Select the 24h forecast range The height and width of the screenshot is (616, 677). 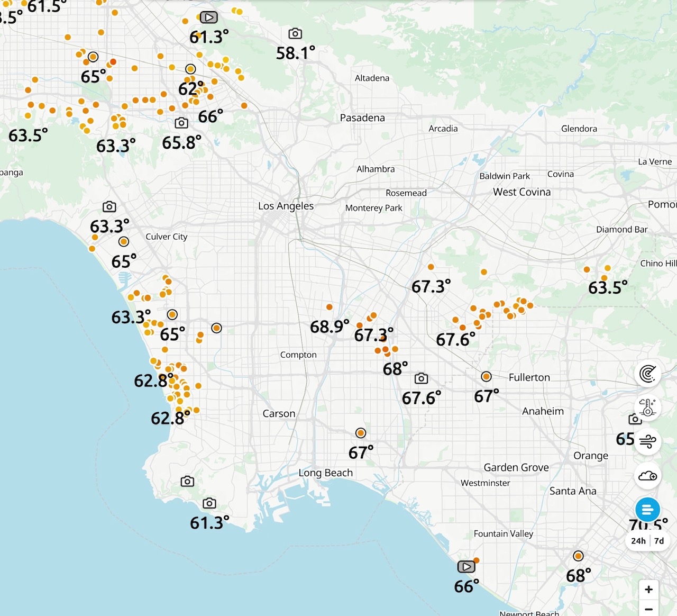(638, 541)
